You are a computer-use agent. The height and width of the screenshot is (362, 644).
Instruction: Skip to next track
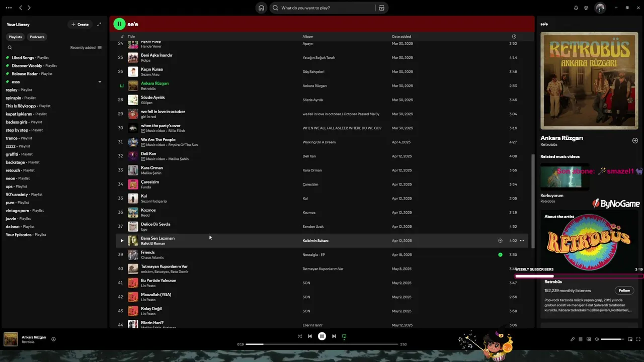click(x=334, y=336)
